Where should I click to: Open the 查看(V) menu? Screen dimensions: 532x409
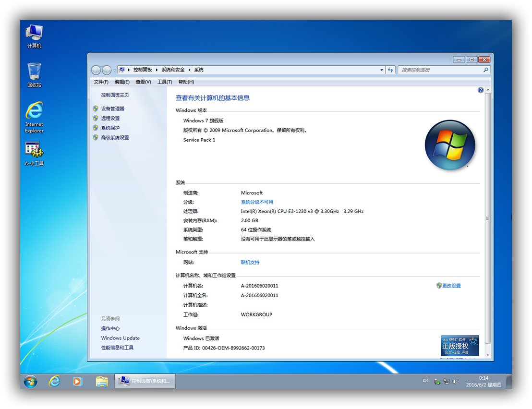[x=143, y=82]
